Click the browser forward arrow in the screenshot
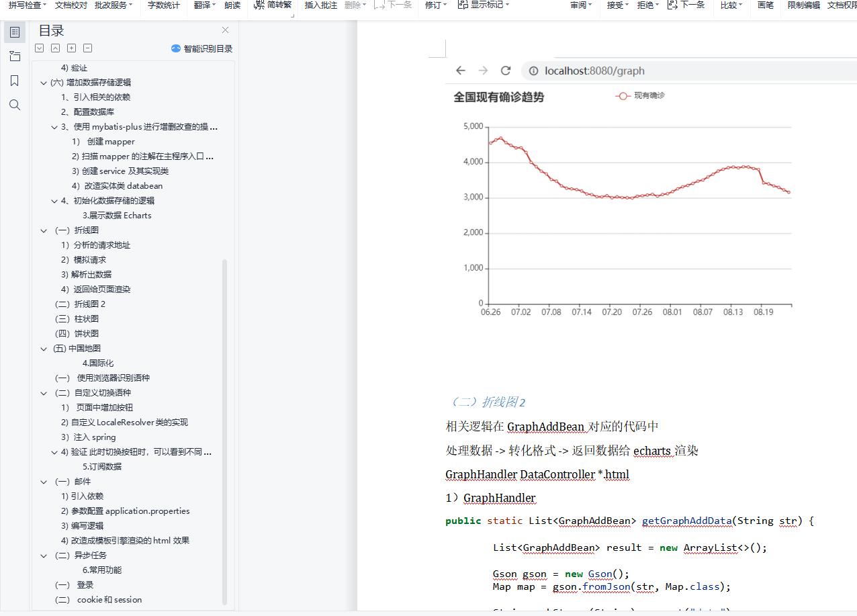Image resolution: width=857 pixels, height=616 pixels. pyautogui.click(x=483, y=71)
